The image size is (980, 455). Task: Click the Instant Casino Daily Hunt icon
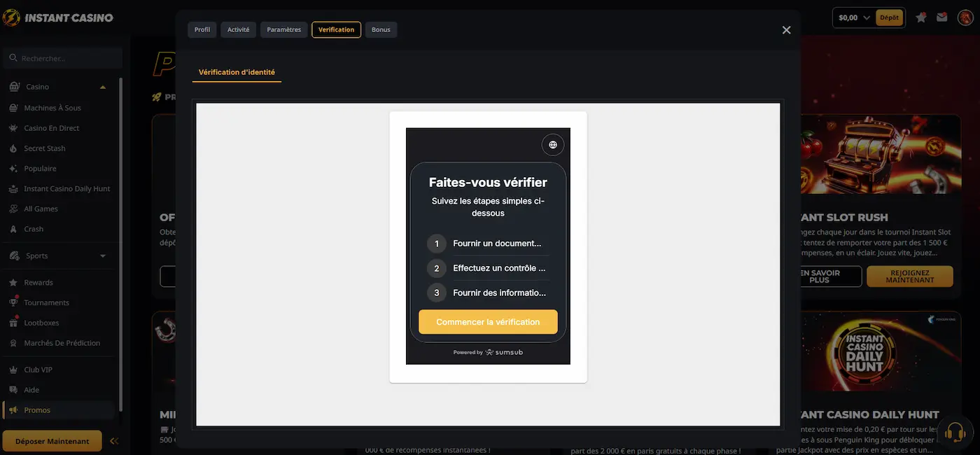[x=13, y=189]
